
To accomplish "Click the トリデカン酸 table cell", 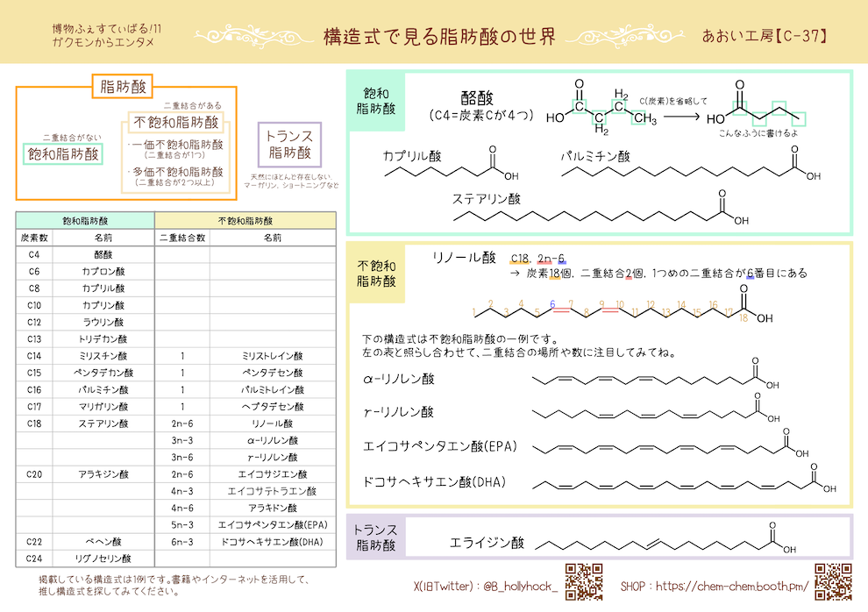I will click(103, 339).
